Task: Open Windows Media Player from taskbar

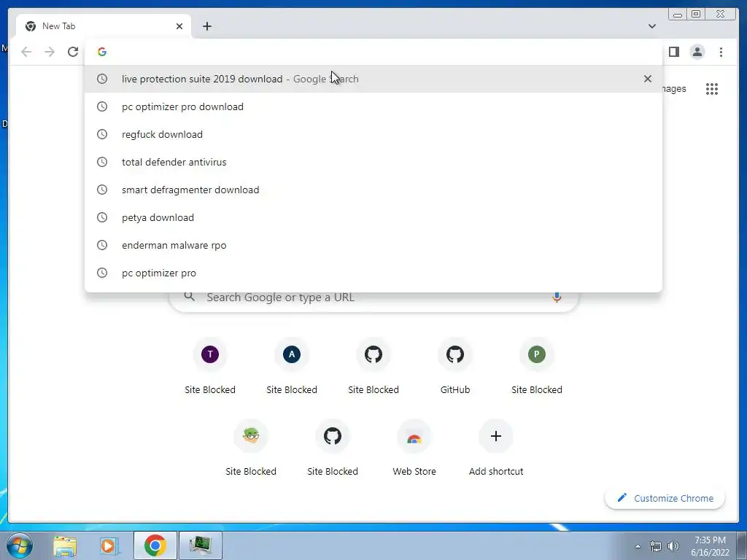Action: coord(109,545)
